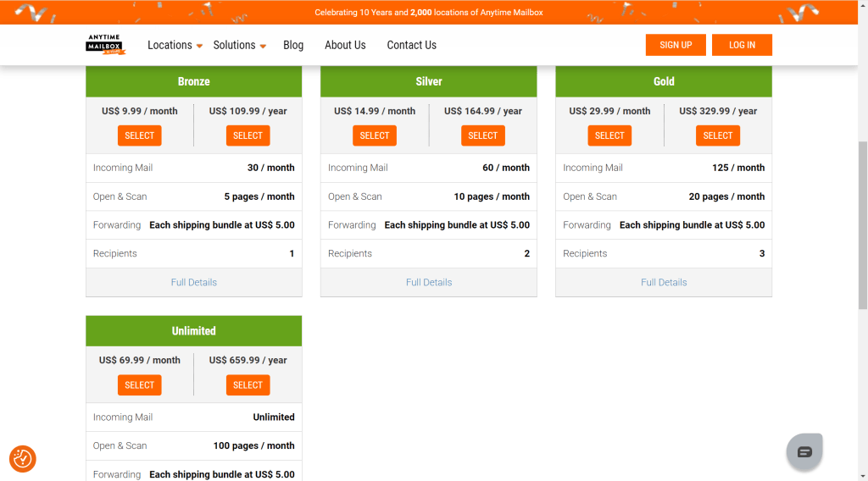868x481 pixels.
Task: Click the Gold plan Forwarding row
Action: pos(664,225)
